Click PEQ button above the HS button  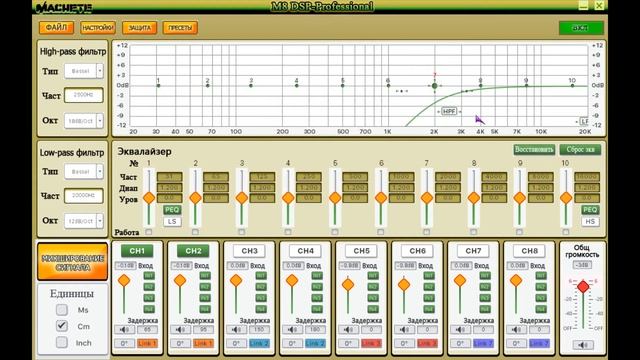(x=590, y=210)
